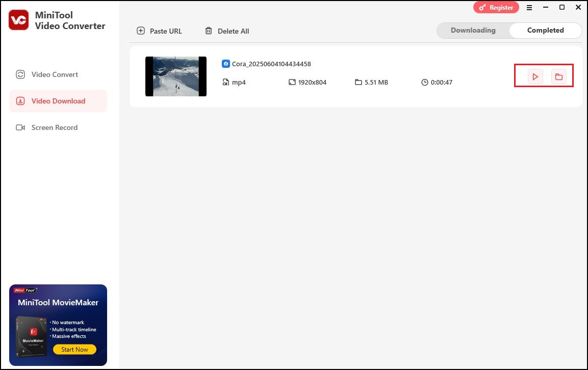Open the hamburger menu
Viewport: 588px width, 370px height.
point(529,8)
